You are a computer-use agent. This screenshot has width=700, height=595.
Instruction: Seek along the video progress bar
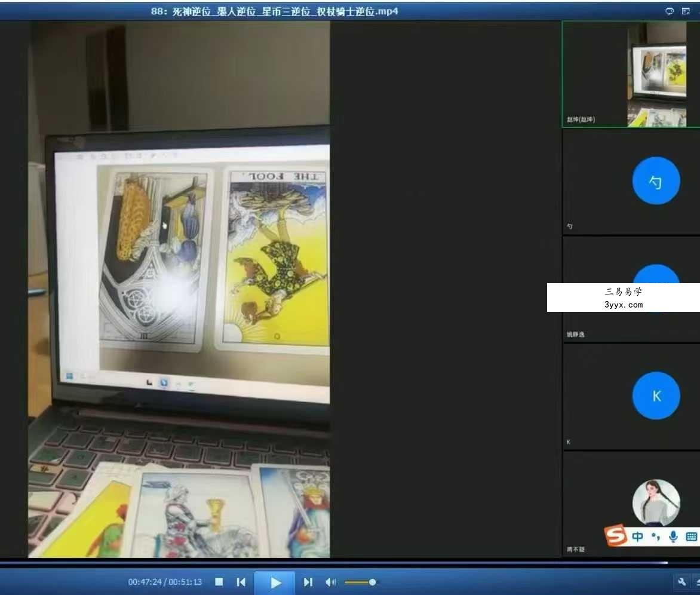click(334, 563)
